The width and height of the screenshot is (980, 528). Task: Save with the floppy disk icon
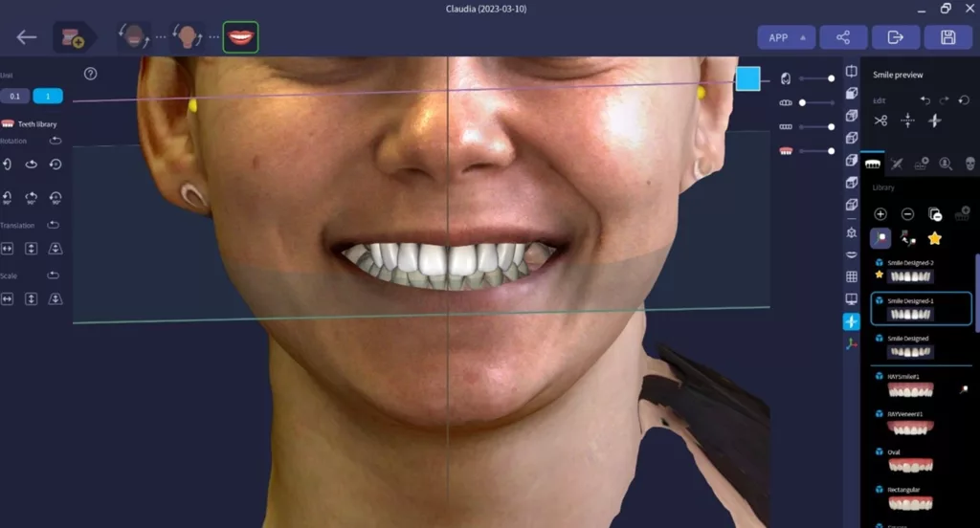pos(948,37)
